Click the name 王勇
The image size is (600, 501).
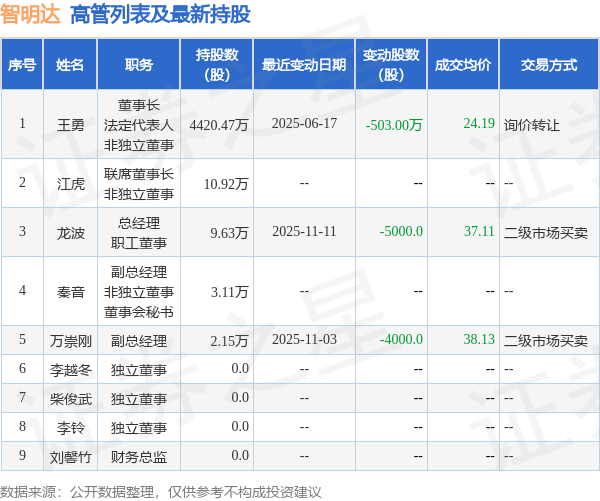[70, 125]
